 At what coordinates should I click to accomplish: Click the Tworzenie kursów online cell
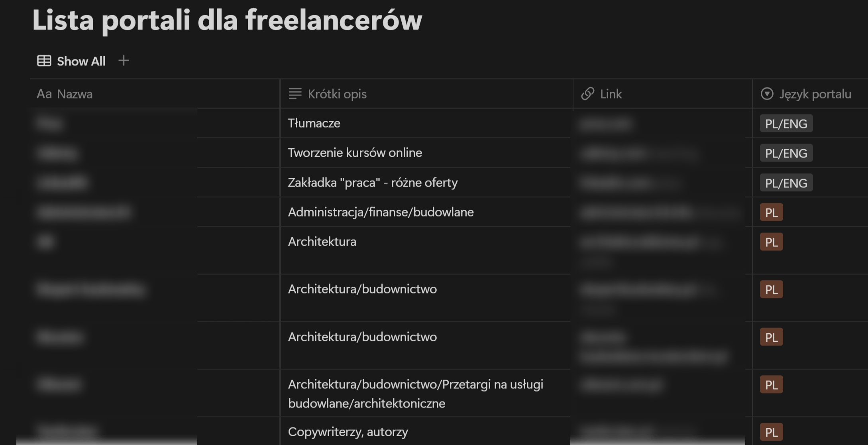point(355,152)
